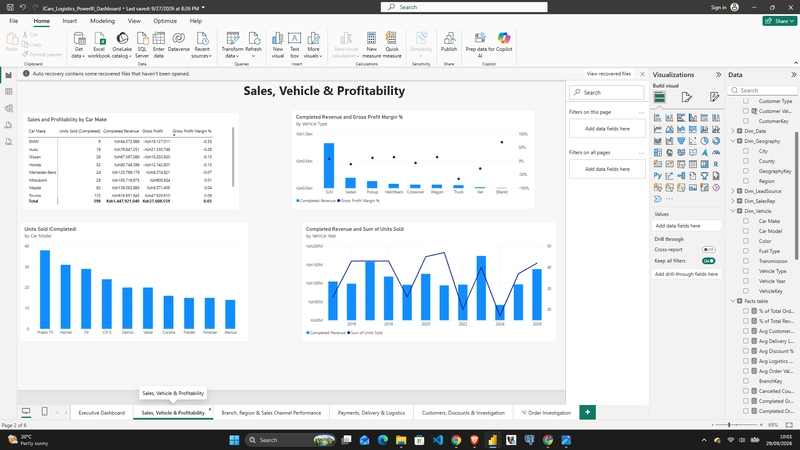
Task: Insert a Text box
Action: click(294, 45)
